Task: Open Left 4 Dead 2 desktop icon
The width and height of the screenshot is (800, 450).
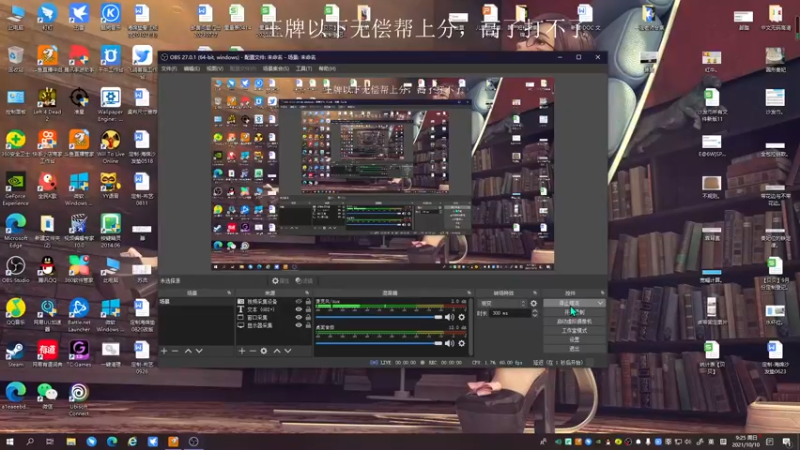Action: [x=47, y=104]
